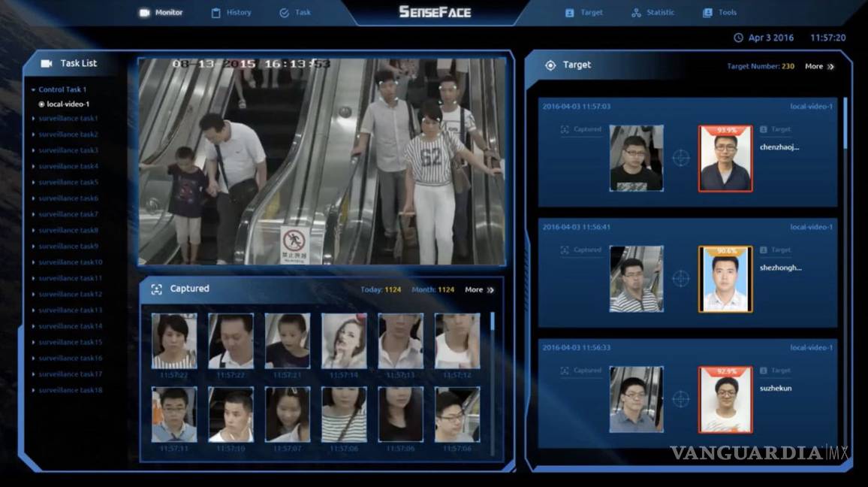Click the compare crosshair in the 11:57:03 match
This screenshot has height=487, width=868.
tap(680, 158)
